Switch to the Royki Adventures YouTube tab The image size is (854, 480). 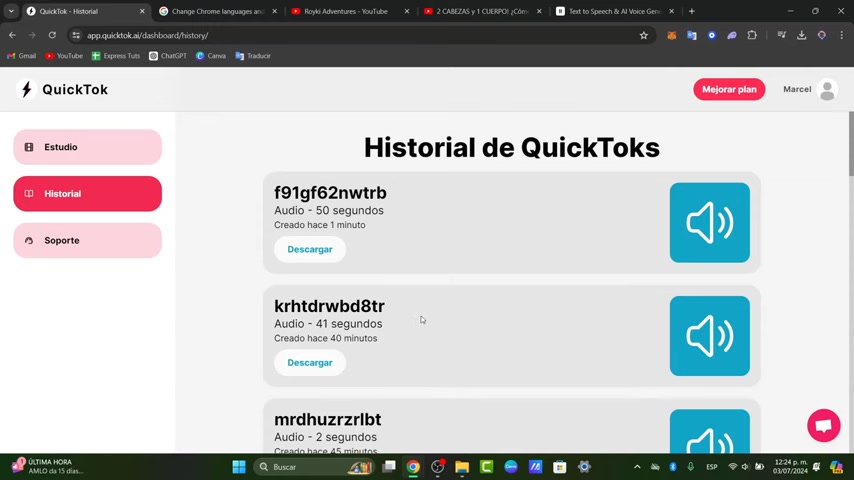[x=351, y=11]
